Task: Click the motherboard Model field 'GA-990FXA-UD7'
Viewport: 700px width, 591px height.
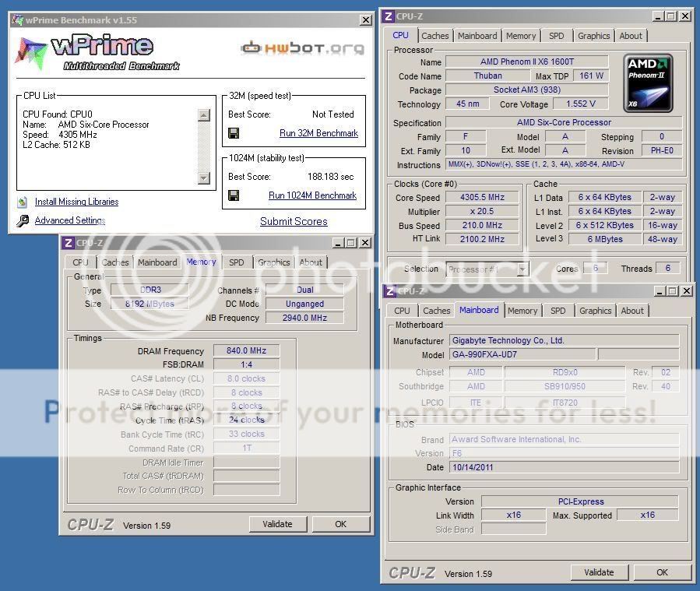Action: 522,355
